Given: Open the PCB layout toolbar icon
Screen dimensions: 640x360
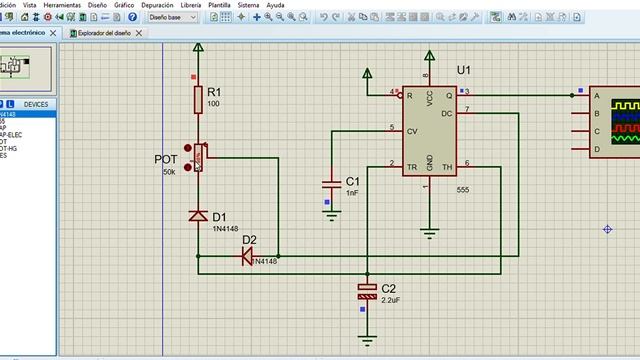Looking at the screenshot, I should click(x=48, y=17).
